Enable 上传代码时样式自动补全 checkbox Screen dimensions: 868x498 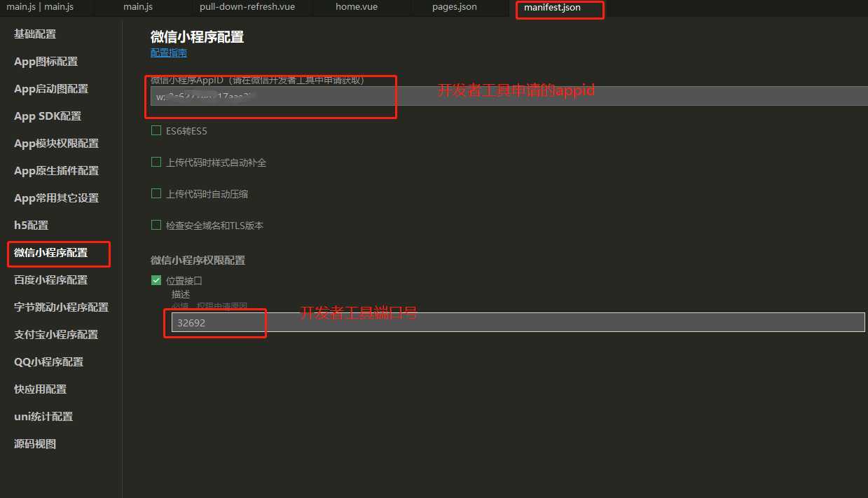coord(156,162)
